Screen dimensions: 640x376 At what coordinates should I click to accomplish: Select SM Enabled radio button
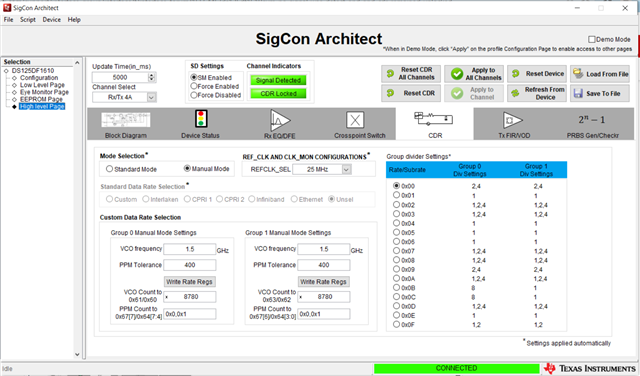click(194, 77)
